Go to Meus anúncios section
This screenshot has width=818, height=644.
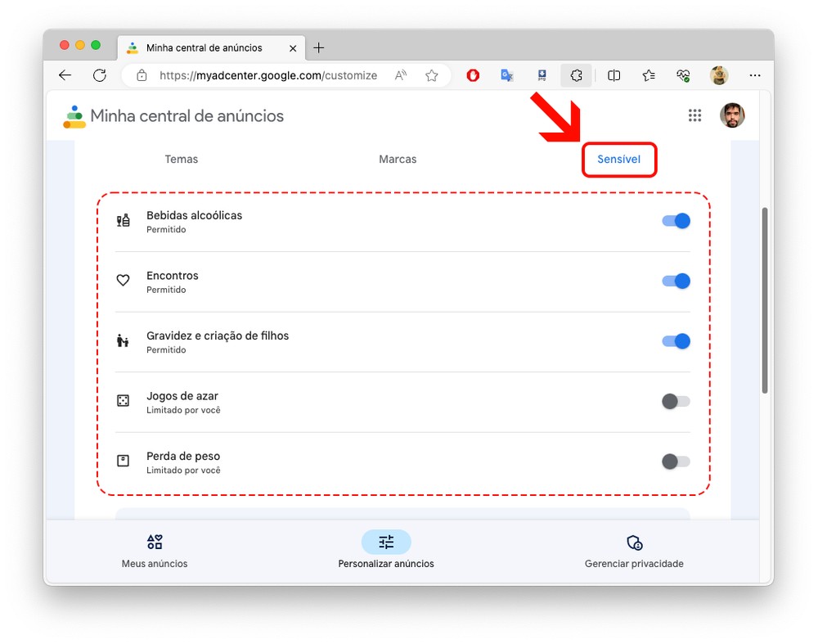155,551
